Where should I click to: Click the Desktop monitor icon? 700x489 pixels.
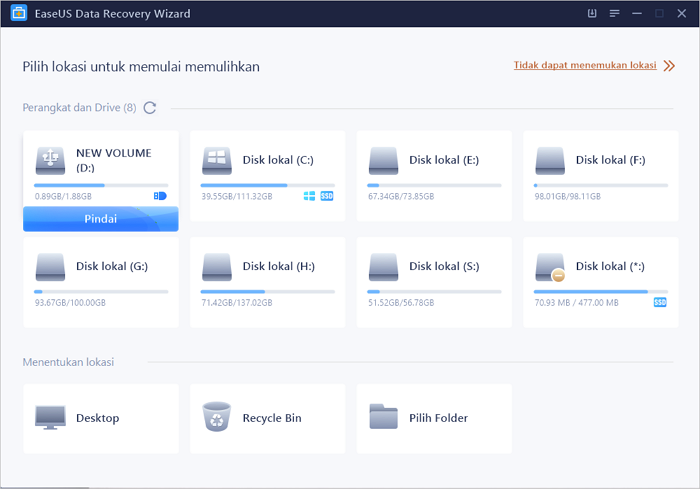(x=50, y=418)
